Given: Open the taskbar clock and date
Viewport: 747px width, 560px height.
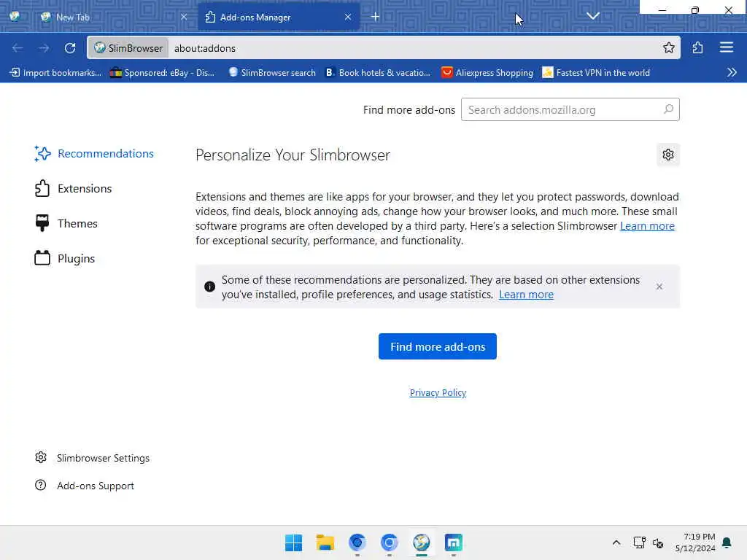Looking at the screenshot, I should (x=695, y=542).
